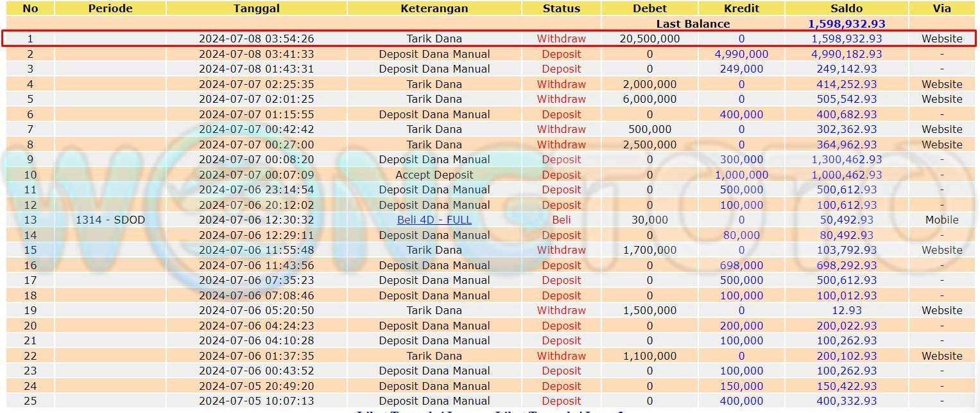Click the "Tanggal" column header
Screen dimensions: 980x413
pos(256,8)
